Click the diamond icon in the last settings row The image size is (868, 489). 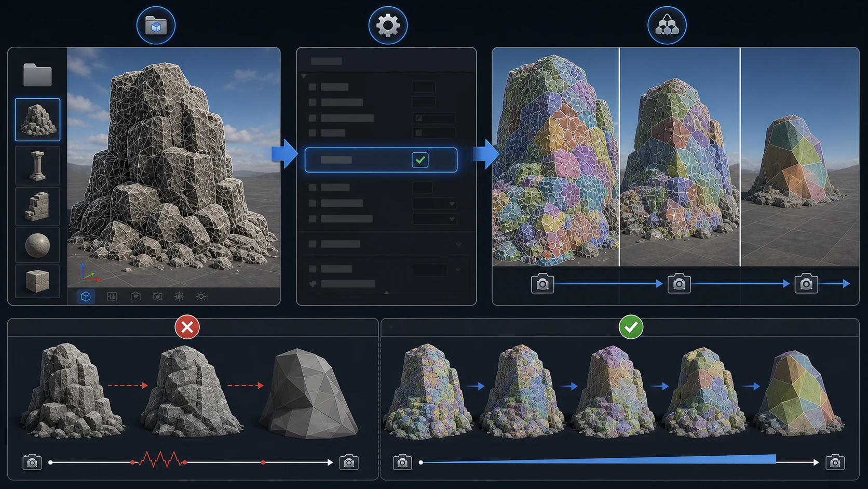pyautogui.click(x=313, y=284)
